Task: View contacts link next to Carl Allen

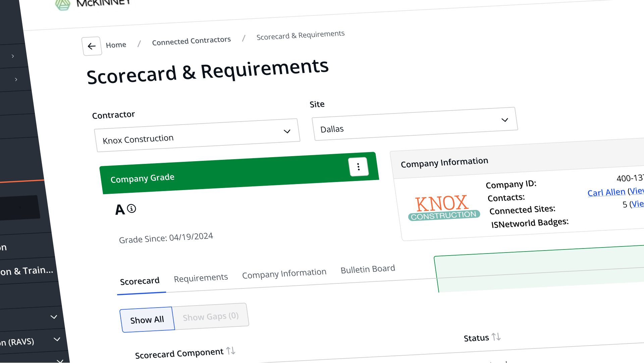Action: click(x=637, y=191)
